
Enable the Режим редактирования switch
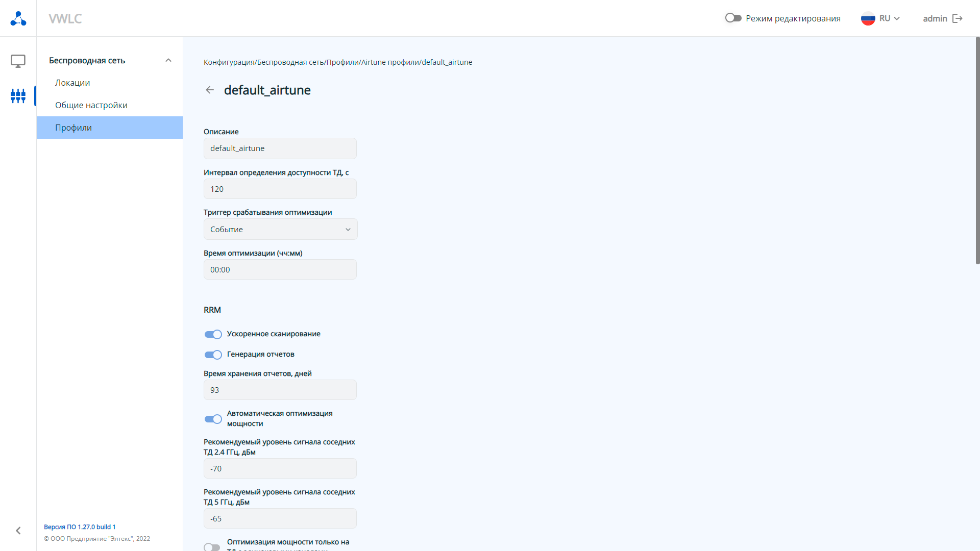733,18
